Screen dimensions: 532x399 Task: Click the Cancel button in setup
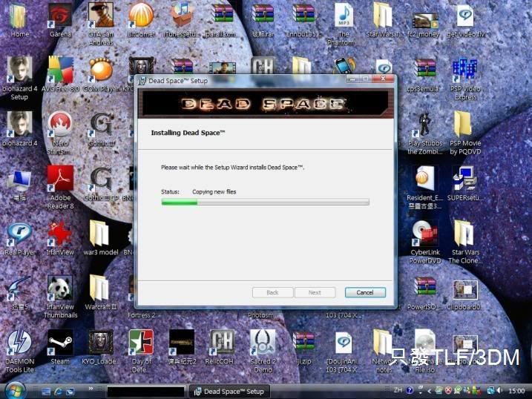(365, 292)
